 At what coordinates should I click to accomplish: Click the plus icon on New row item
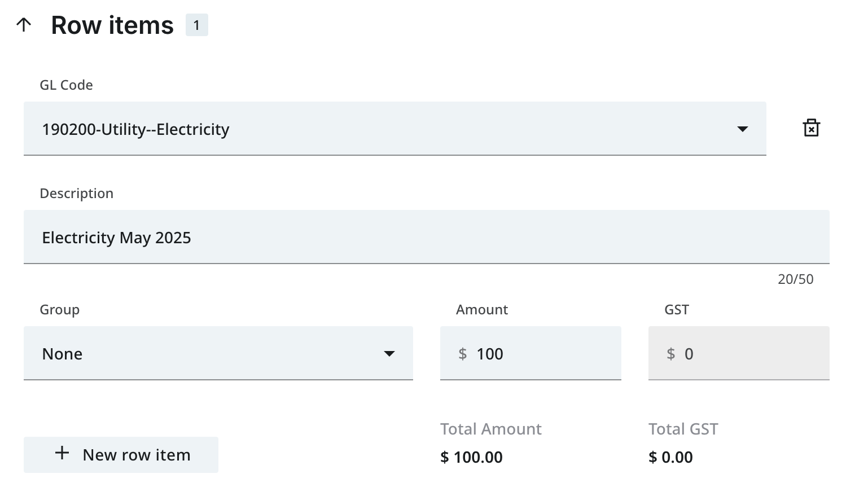pyautogui.click(x=62, y=453)
